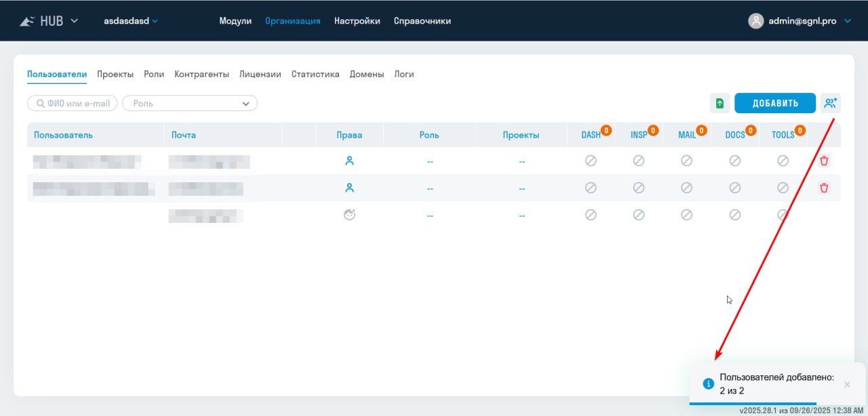
Task: Click the green export file icon
Action: coord(719,104)
